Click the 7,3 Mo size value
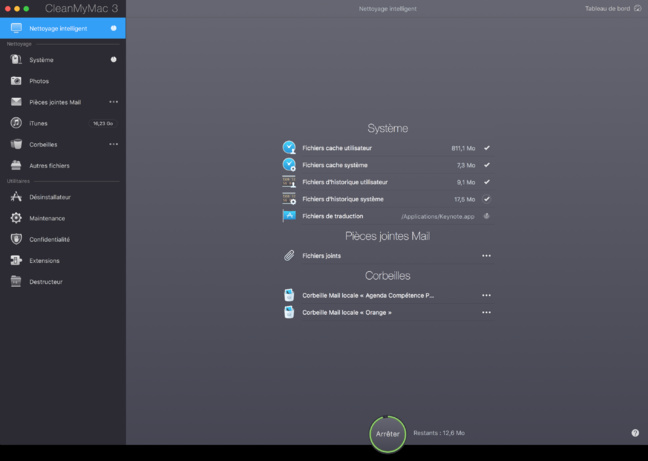Screen dimensions: 648x461 tap(466, 165)
